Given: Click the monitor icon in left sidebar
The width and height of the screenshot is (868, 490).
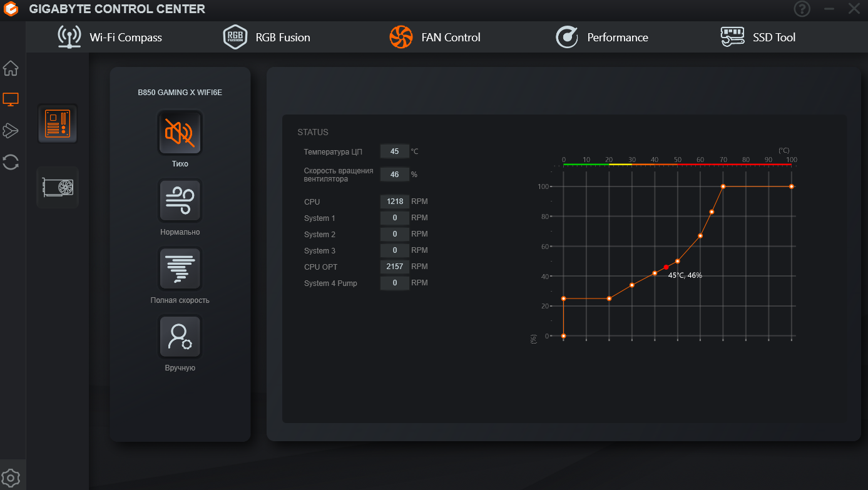Looking at the screenshot, I should (11, 99).
